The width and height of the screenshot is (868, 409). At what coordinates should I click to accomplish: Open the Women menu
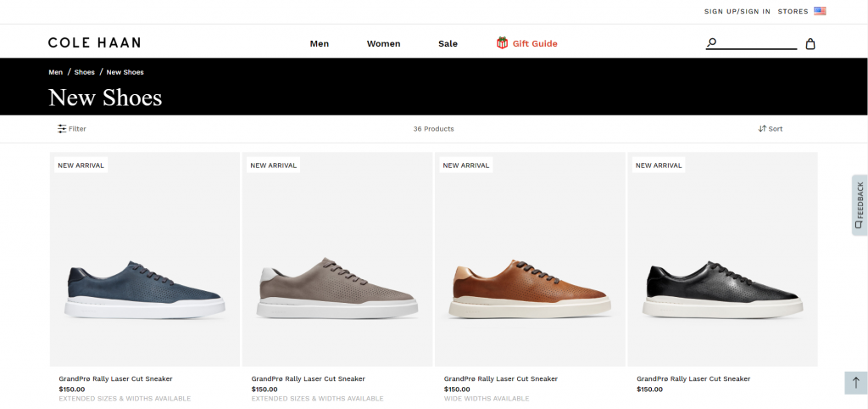tap(384, 44)
